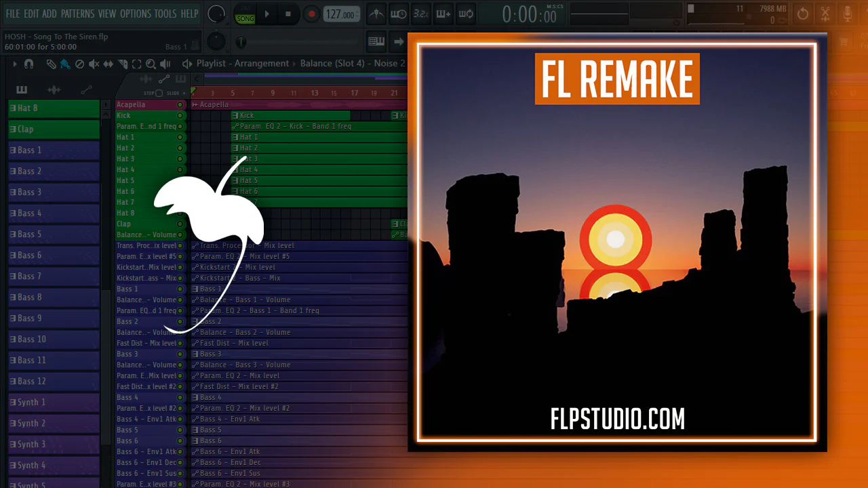Image resolution: width=868 pixels, height=488 pixels.
Task: Enable typing keyboard to piano icon
Action: tap(376, 41)
